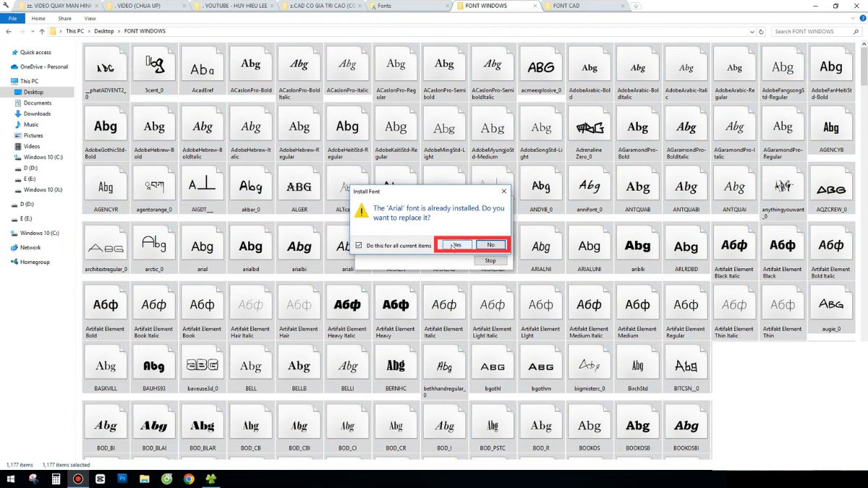Image resolution: width=868 pixels, height=488 pixels.
Task: Click the Up one level arrow
Action: click(x=41, y=32)
